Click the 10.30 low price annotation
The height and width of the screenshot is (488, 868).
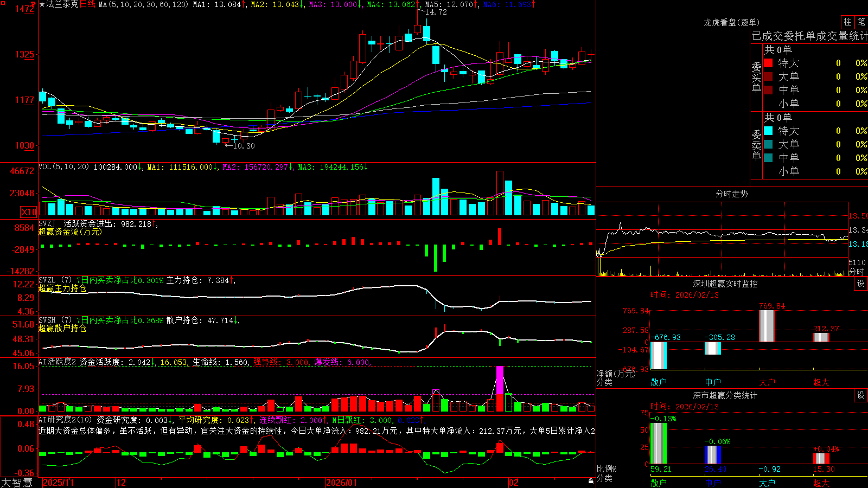click(x=244, y=146)
